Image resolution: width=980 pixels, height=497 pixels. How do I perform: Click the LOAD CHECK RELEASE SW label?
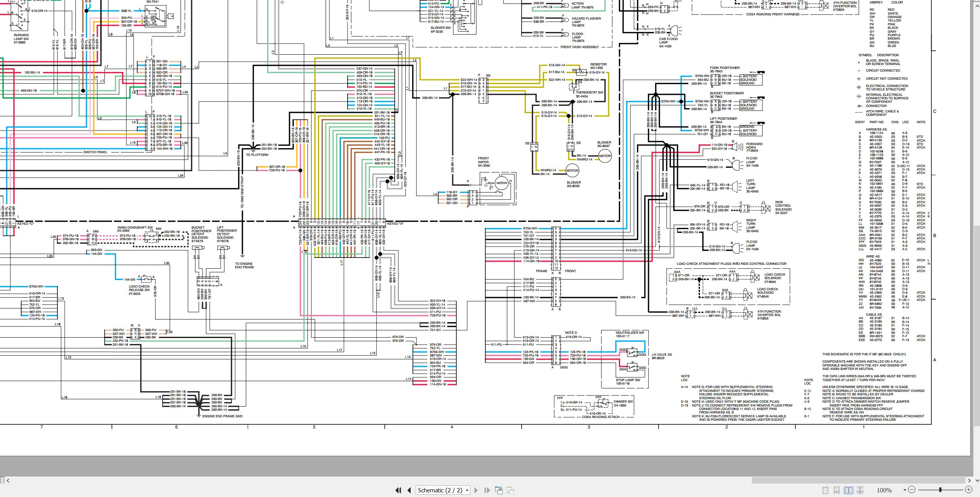[139, 288]
